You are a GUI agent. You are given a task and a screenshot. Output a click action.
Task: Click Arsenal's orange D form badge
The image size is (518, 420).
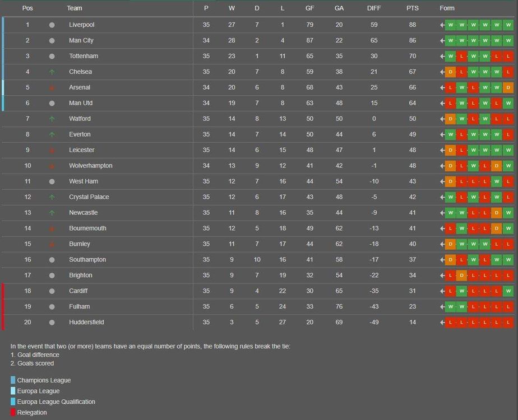point(508,87)
